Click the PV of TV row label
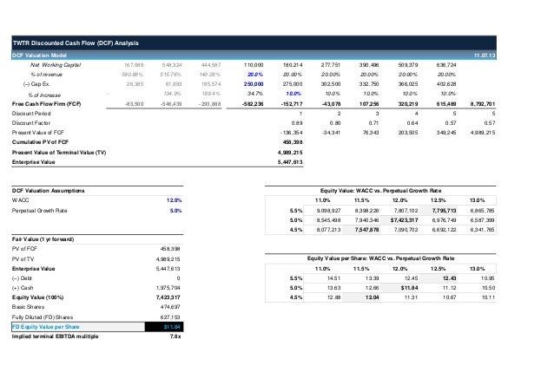This screenshot has height=392, width=554. point(23,259)
